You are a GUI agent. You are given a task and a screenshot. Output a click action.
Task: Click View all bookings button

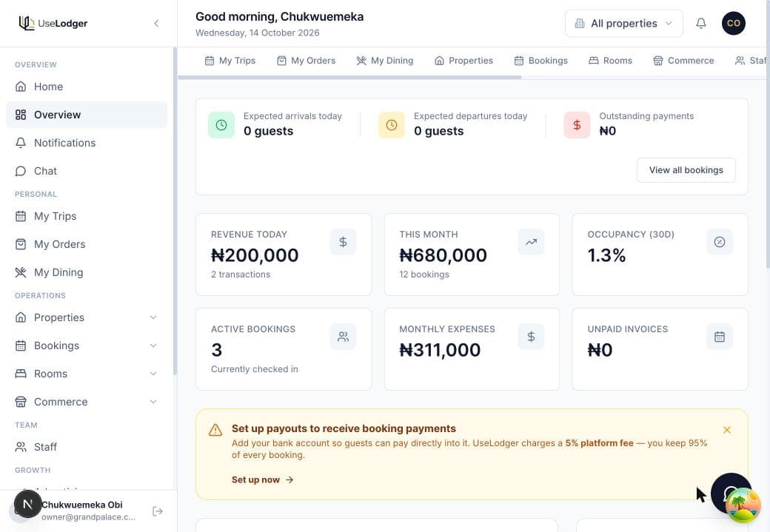[x=686, y=169]
